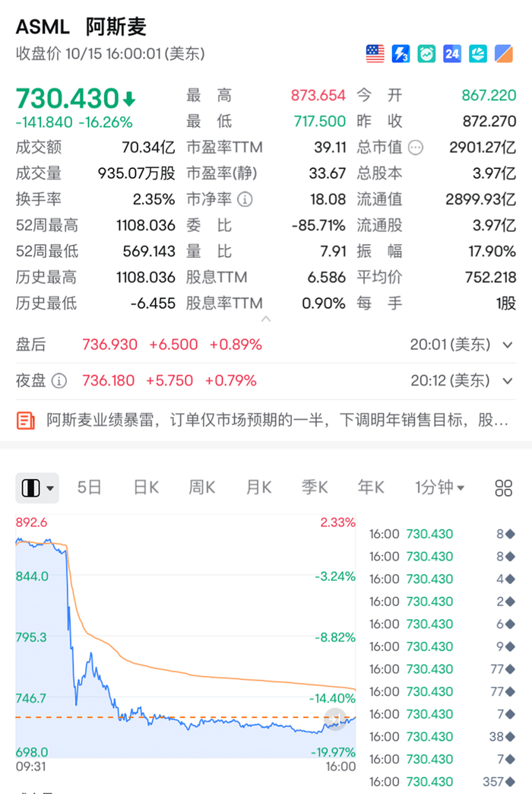Image resolution: width=532 pixels, height=794 pixels.
Task: Tap the teal alarm clock icon
Action: [x=426, y=54]
